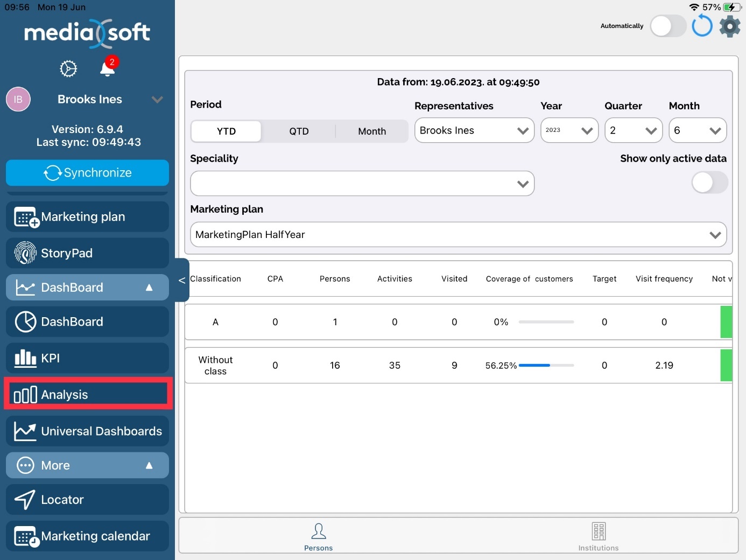Toggle the Automatically switch

(x=667, y=26)
